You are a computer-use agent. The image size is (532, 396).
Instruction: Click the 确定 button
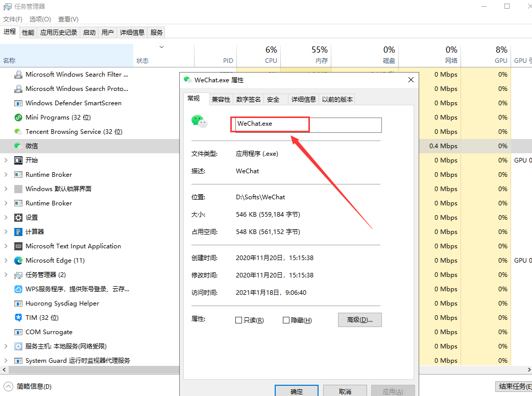(x=296, y=390)
